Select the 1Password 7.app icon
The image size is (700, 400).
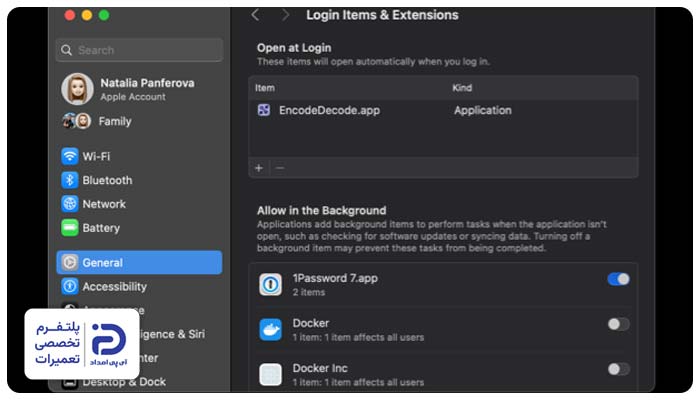[x=271, y=284]
